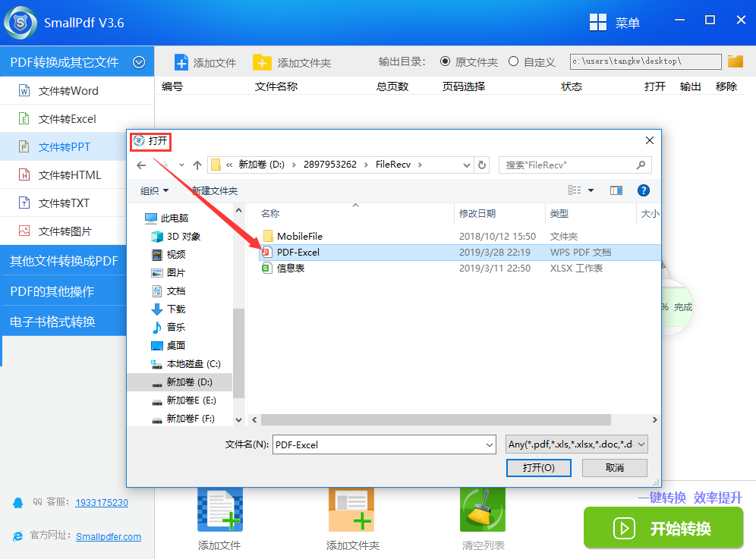Select 文件转Excel in sidebar

click(x=77, y=118)
